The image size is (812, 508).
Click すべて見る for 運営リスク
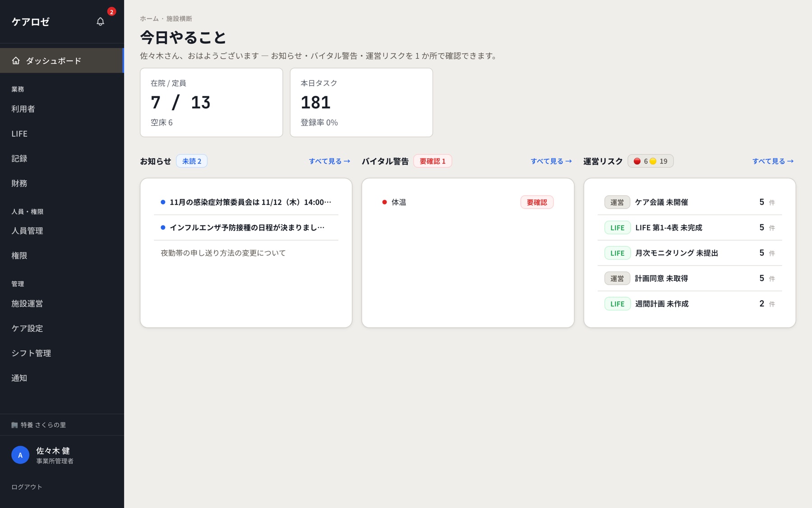[x=773, y=161]
